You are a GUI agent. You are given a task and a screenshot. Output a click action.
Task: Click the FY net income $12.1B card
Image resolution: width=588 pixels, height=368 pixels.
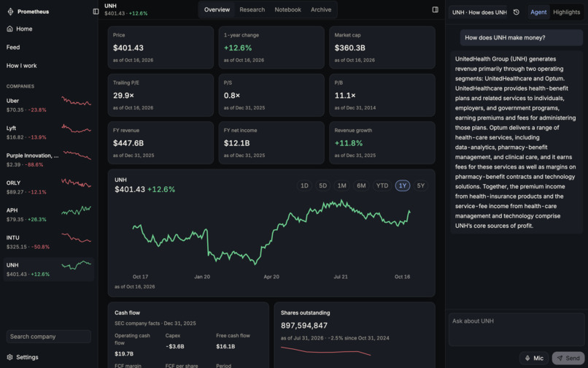[x=271, y=142]
